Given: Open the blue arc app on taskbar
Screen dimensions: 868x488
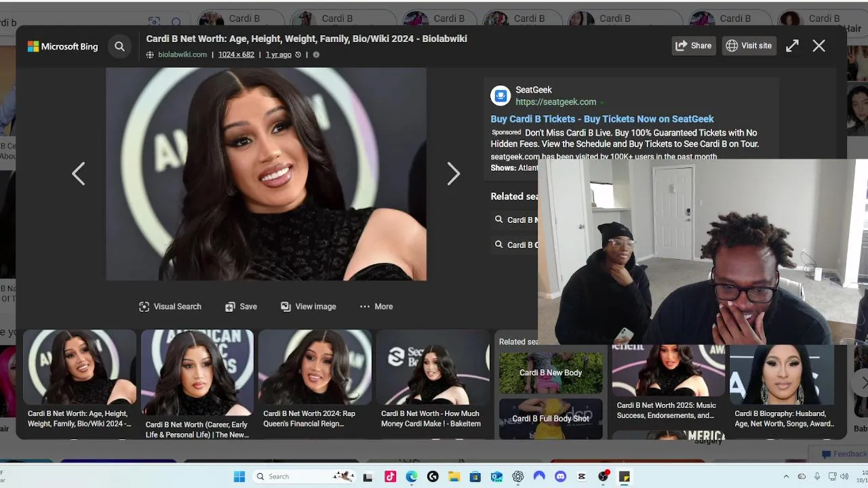Looking at the screenshot, I should [x=539, y=477].
